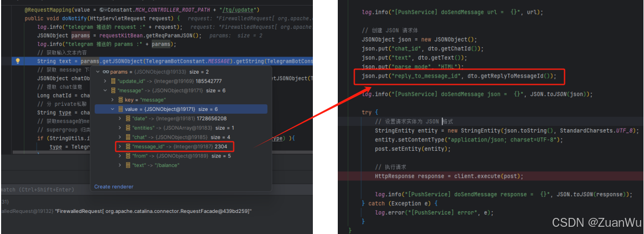Expand the "message_id" entry node

click(120, 146)
